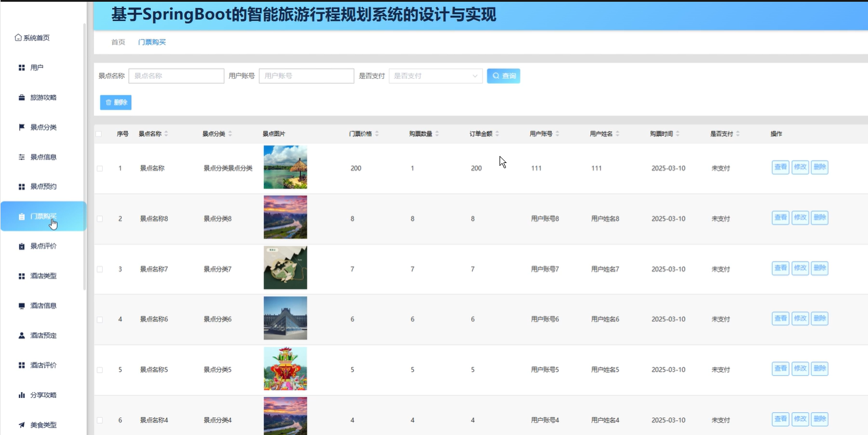Open the green map thumbnail in row 3

pos(285,268)
